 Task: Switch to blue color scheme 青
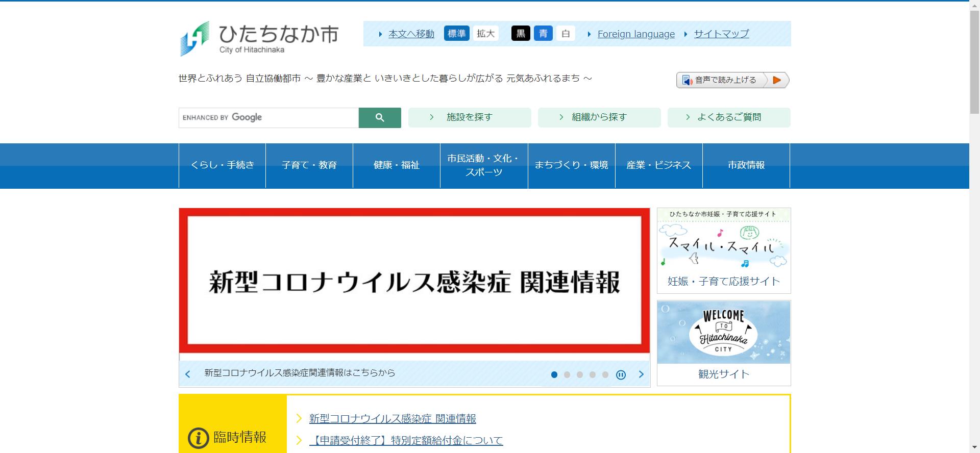(x=543, y=34)
